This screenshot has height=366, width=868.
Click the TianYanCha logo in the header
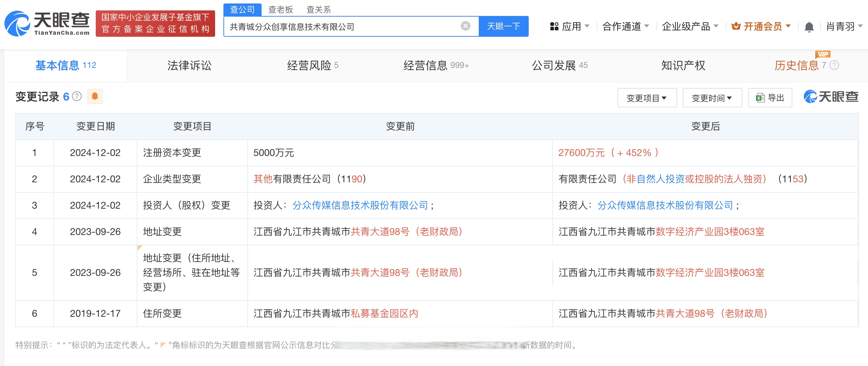click(47, 24)
